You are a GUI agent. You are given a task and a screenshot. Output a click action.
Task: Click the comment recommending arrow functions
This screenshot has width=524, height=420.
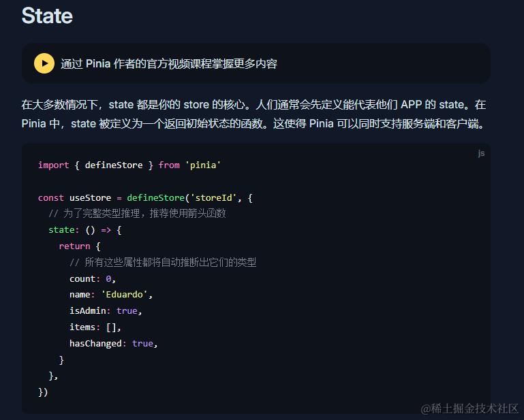137,214
